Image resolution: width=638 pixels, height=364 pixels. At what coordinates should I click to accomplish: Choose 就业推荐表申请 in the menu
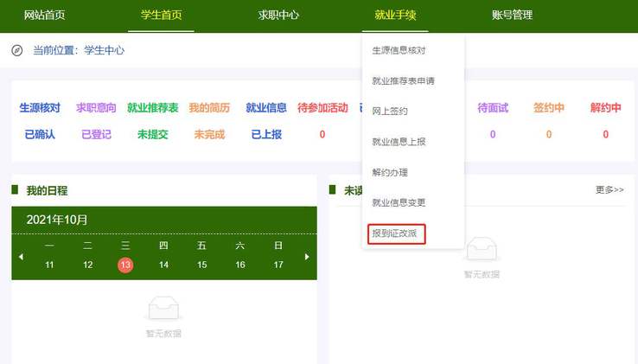[x=402, y=80]
